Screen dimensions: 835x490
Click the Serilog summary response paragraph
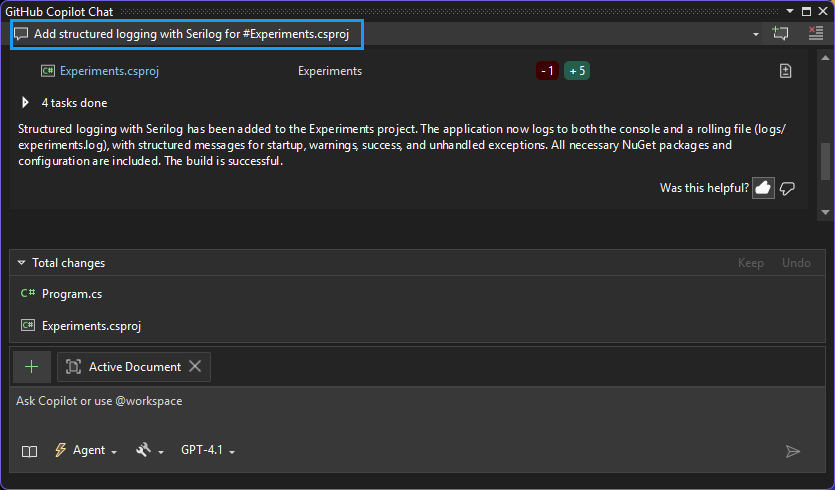point(402,145)
